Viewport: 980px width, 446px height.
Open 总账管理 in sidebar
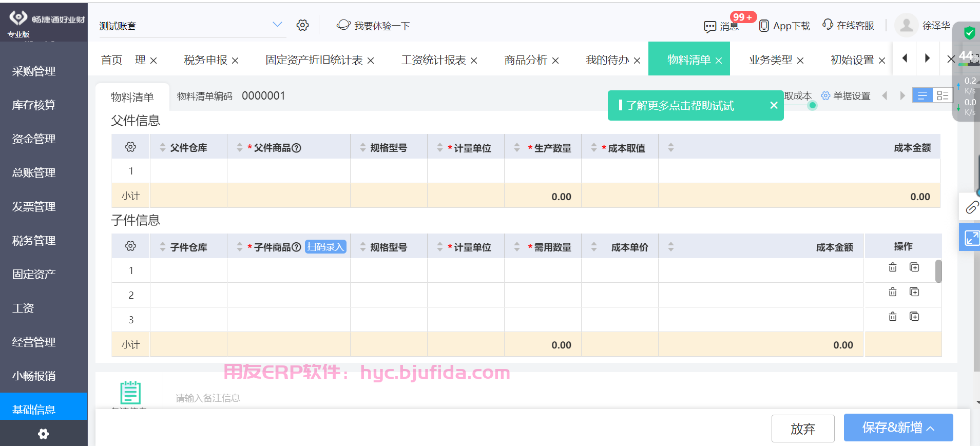34,173
